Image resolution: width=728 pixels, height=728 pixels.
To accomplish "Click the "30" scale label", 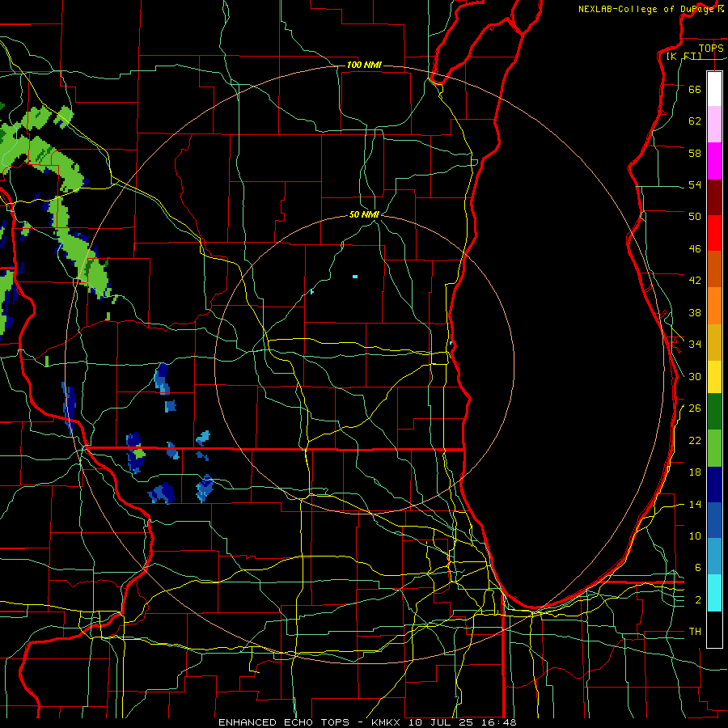I will 695,376.
